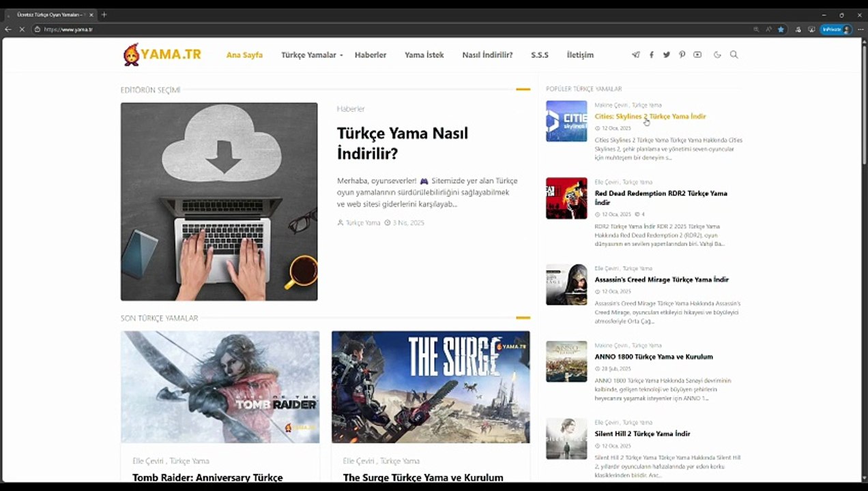Open the Red Dead Redemption thumbnail
Image resolution: width=868 pixels, height=491 pixels.
click(566, 198)
